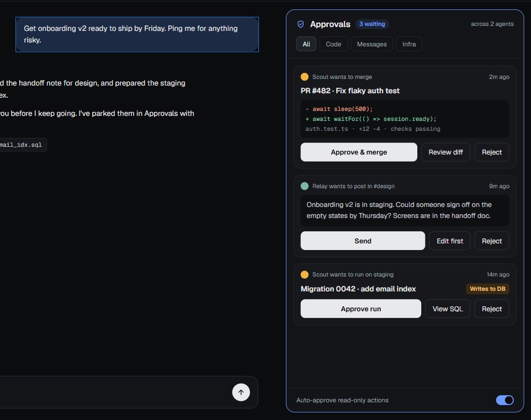
Task: Click 'PR #482 · Fix flaky auth test' title
Action: click(x=350, y=91)
